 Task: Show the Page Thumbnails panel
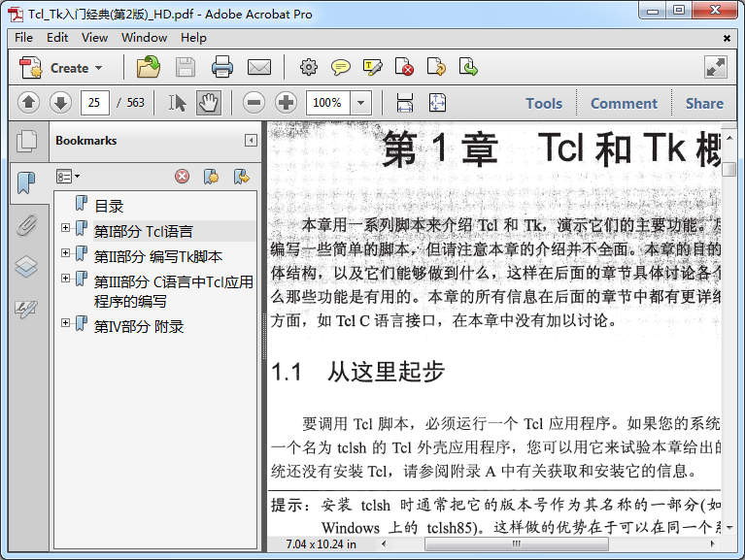coord(26,141)
